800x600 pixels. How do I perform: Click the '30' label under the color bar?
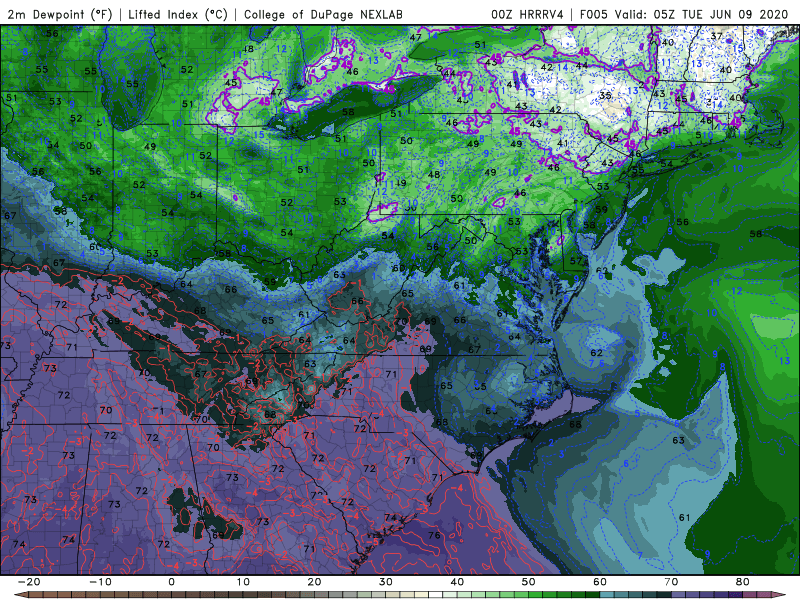[386, 582]
